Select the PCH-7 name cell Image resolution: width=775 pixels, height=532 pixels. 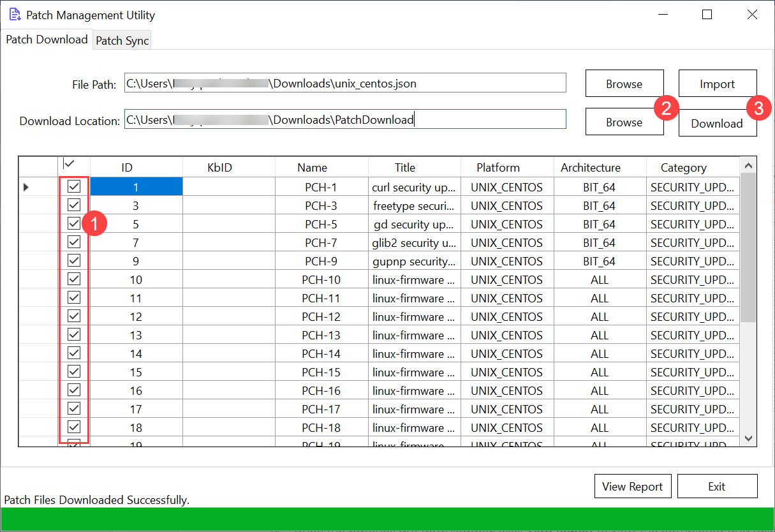click(321, 242)
